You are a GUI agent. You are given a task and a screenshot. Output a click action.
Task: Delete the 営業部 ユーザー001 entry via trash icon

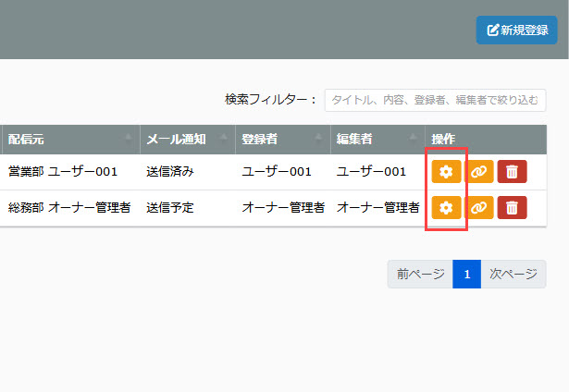pyautogui.click(x=512, y=172)
